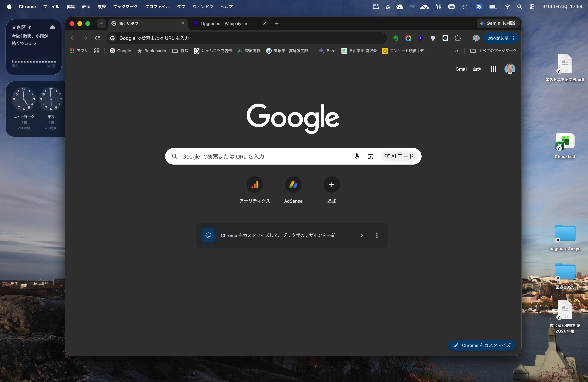Open the Evernote extension icon
The image size is (588, 382).
pyautogui.click(x=396, y=38)
